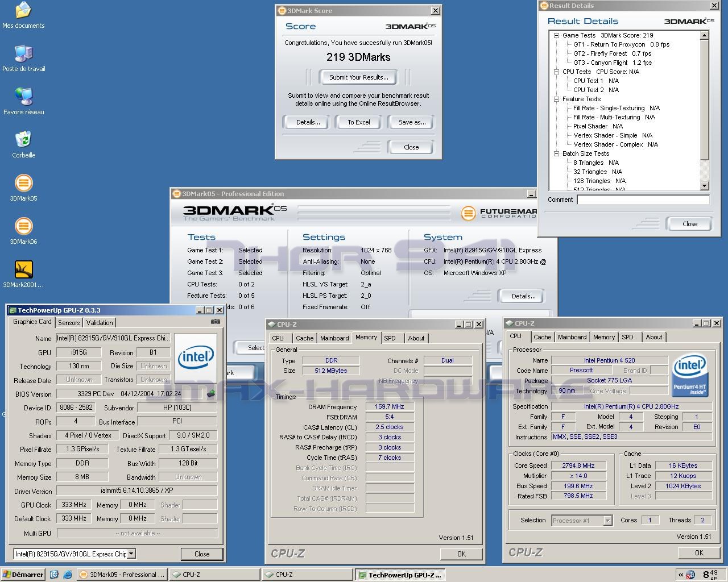Click Close button in Result Details
The image size is (728, 582).
690,224
